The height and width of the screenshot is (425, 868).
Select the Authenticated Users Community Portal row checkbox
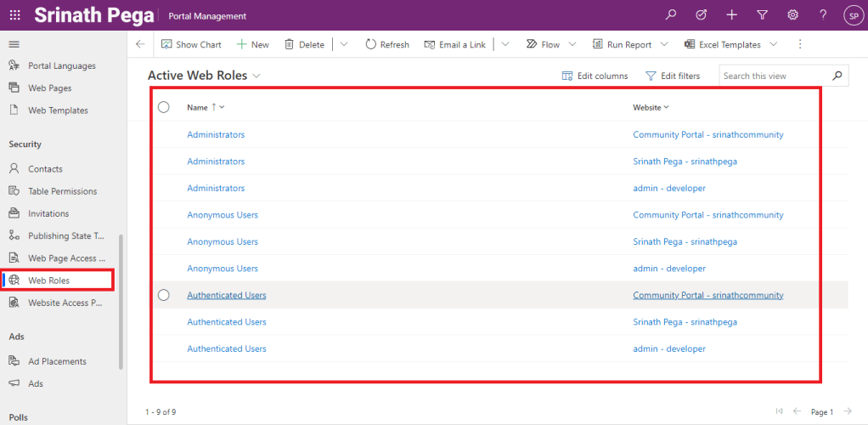coord(164,295)
